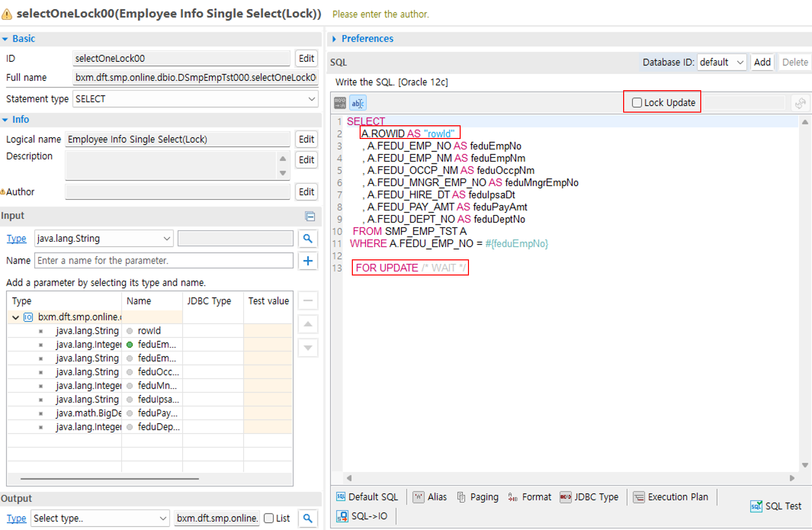
Task: Add parameter with the plus icon
Action: [x=308, y=261]
